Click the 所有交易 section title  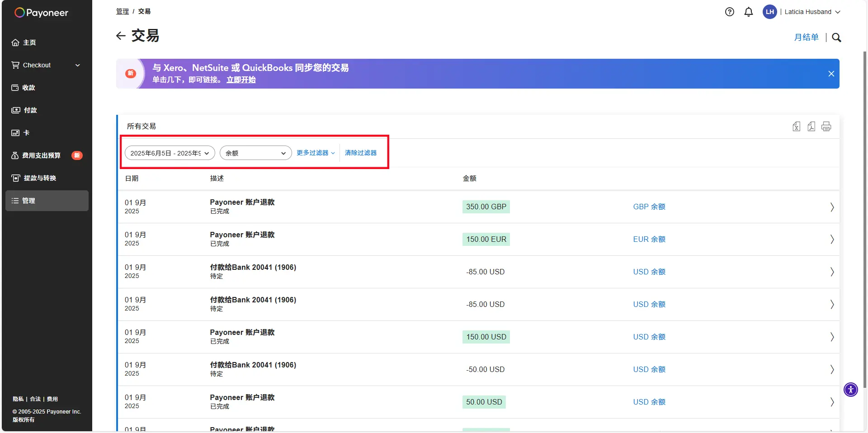pos(142,127)
